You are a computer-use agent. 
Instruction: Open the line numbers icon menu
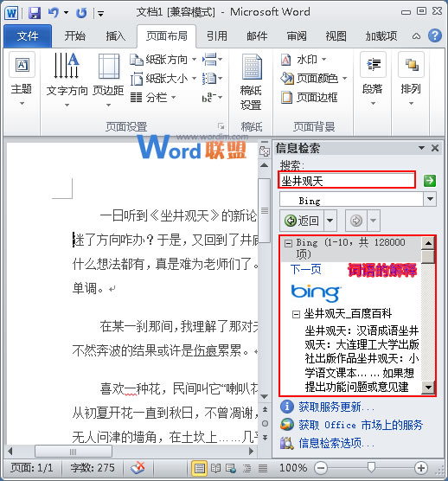click(x=212, y=79)
